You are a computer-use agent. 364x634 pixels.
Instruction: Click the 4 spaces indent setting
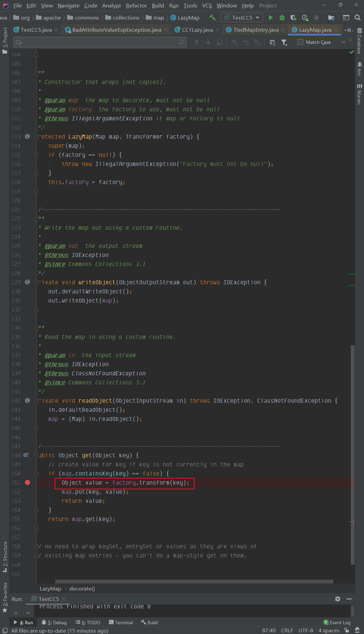point(329,630)
